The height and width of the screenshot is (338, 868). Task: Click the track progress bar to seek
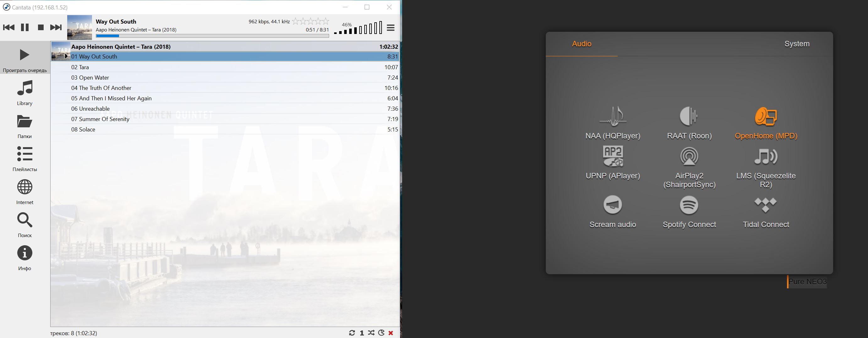point(212,36)
